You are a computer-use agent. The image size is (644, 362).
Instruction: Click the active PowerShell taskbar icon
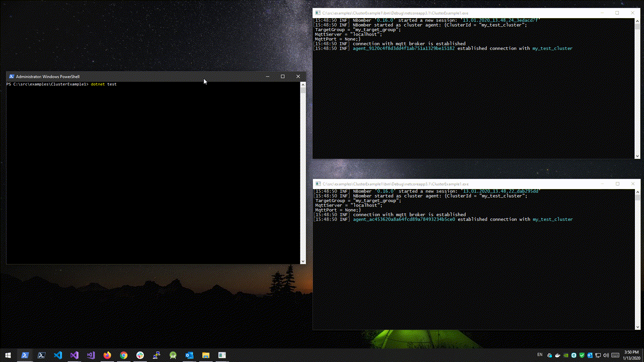pyautogui.click(x=25, y=355)
